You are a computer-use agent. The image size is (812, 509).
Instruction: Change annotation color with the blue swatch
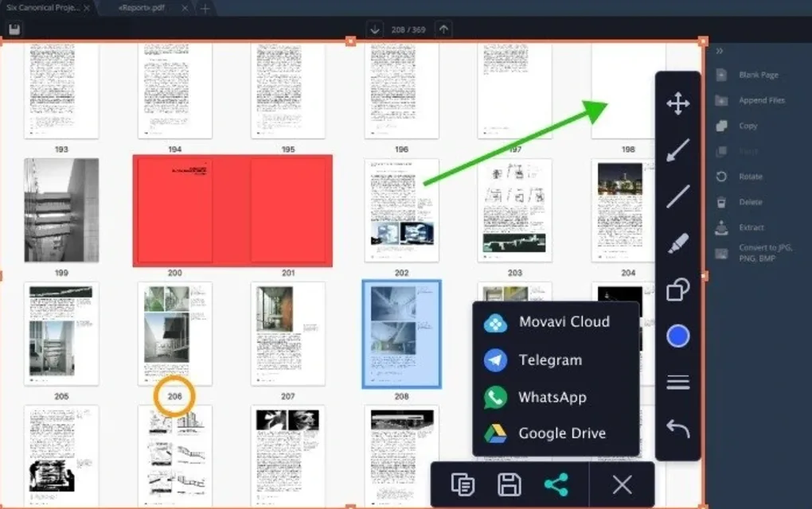click(677, 335)
